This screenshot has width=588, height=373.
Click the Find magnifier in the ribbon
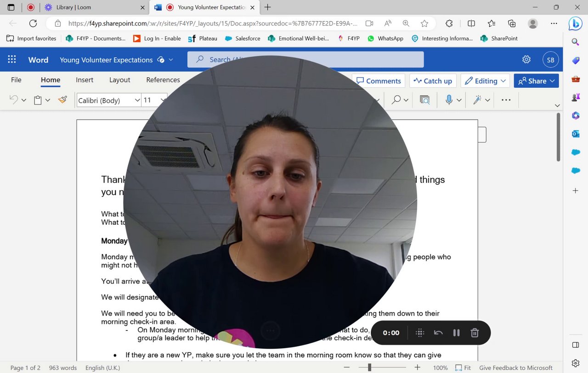point(396,100)
